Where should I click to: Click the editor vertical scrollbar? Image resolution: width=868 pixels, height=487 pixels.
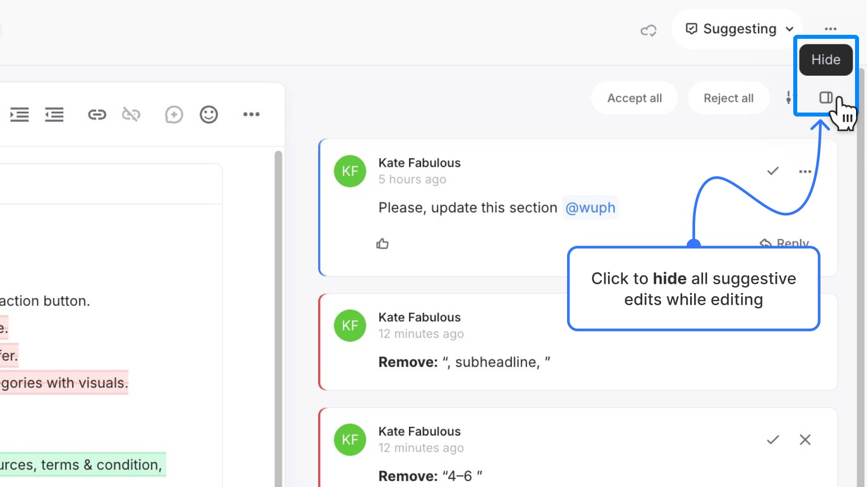[278, 319]
